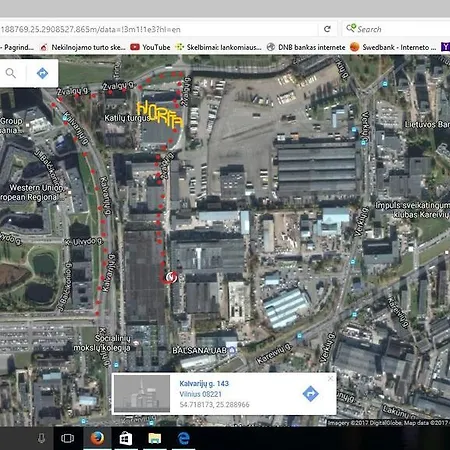Click the Kalvarijų g. 143 address title
450x450 pixels.
point(204,383)
